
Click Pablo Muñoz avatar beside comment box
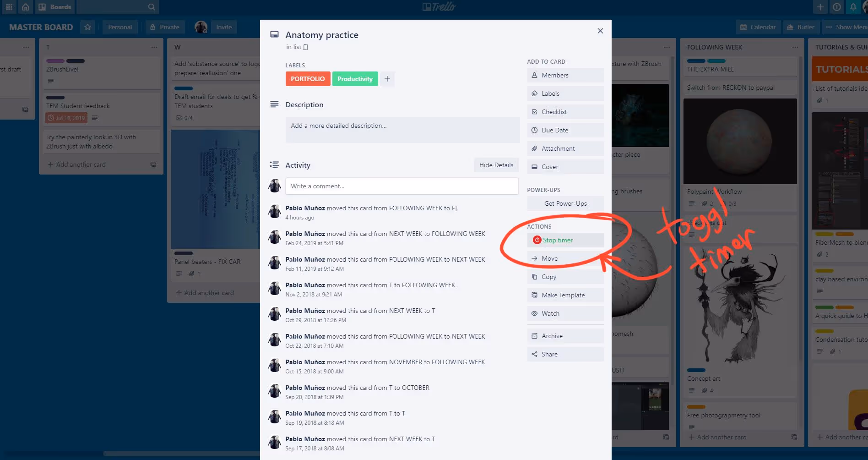coord(275,186)
